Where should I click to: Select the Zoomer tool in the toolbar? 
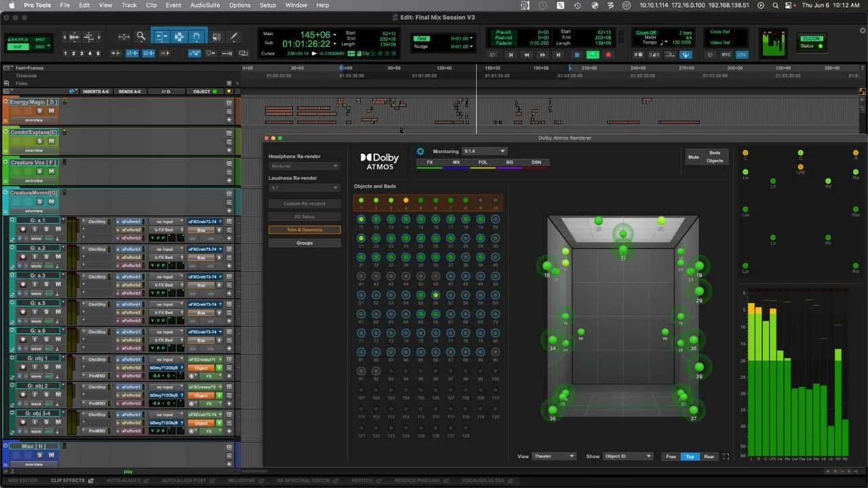(141, 37)
